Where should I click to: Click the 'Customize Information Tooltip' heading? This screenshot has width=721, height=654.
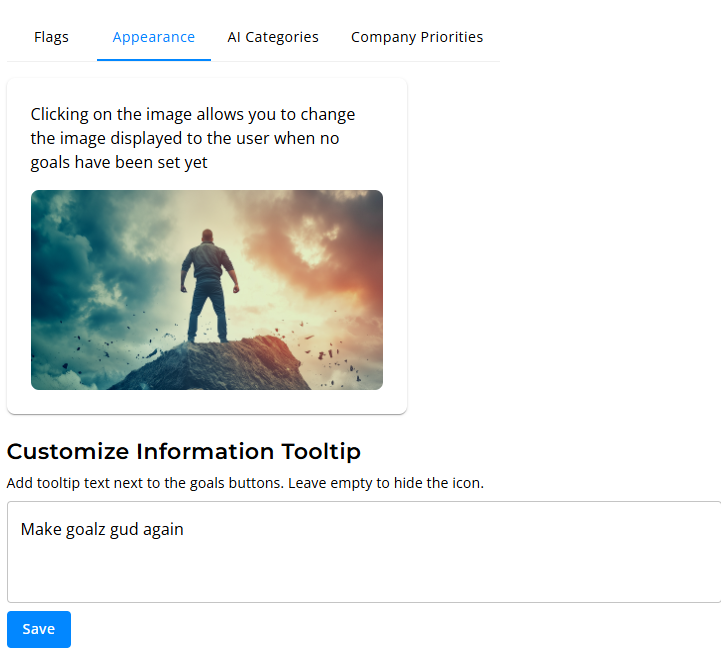click(x=183, y=452)
